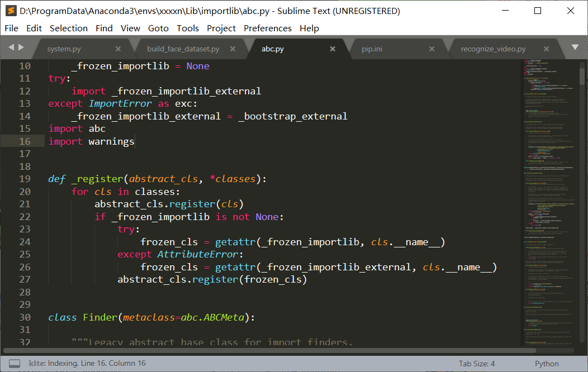Click the forward navigation arrow
This screenshot has height=372, width=588.
(x=20, y=48)
